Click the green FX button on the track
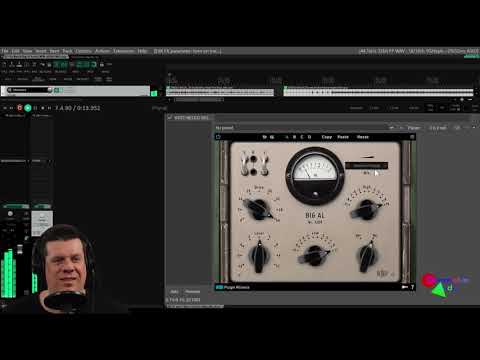Image resolution: width=480 pixels, height=360 pixels. click(x=57, y=90)
